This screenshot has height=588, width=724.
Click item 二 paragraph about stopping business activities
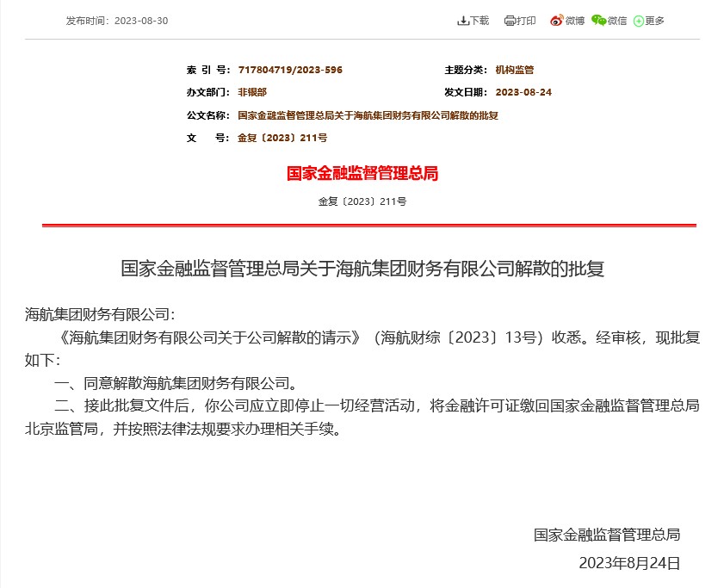pyautogui.click(x=362, y=417)
